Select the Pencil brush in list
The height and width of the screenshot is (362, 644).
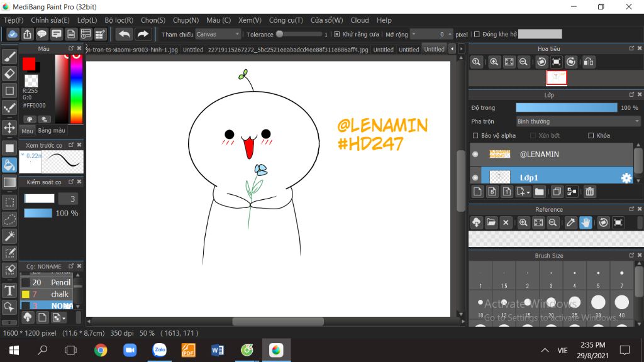pyautogui.click(x=47, y=282)
